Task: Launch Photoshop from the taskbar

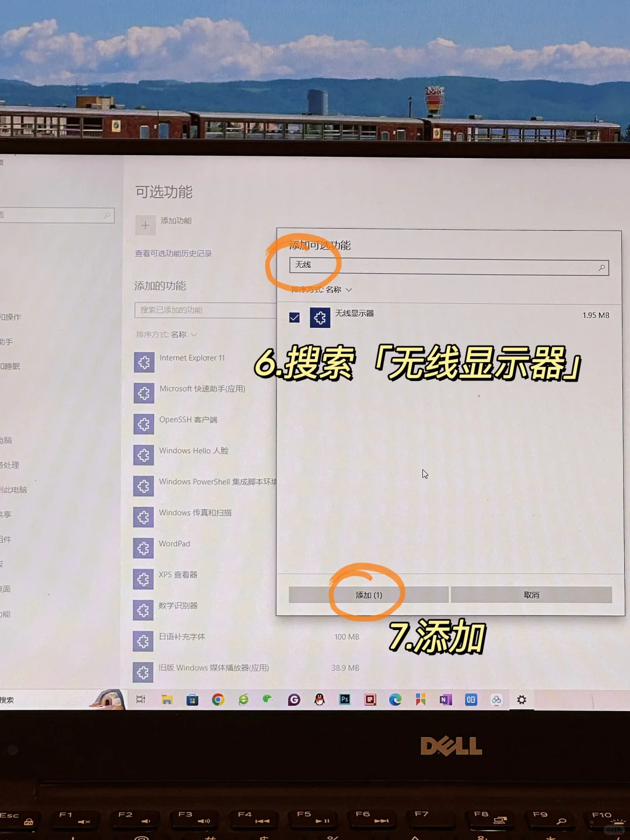Action: pos(344,699)
